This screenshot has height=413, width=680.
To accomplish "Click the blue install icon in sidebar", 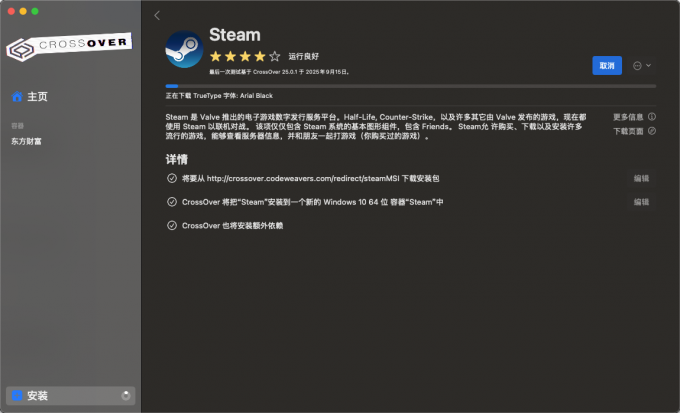I will [17, 396].
